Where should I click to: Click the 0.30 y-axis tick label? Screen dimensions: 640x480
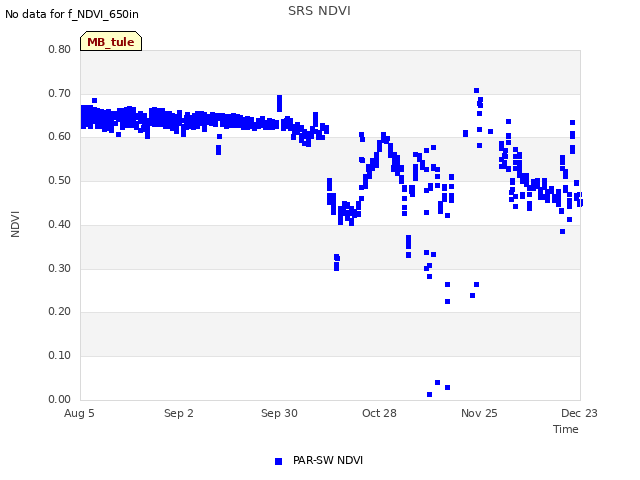pyautogui.click(x=60, y=269)
